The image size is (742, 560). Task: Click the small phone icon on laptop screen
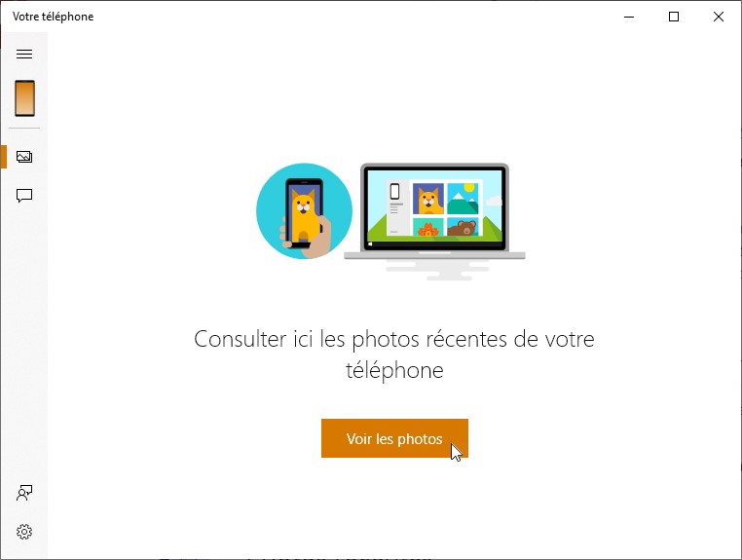[394, 191]
